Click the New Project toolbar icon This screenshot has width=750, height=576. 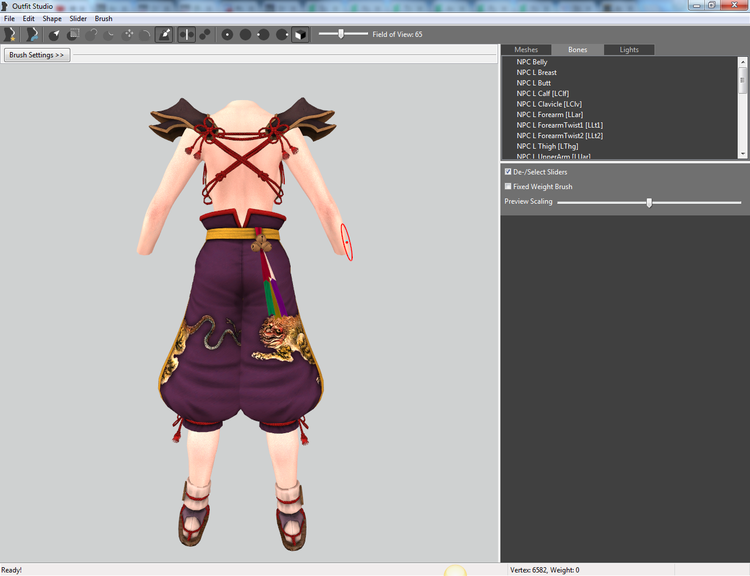(x=10, y=34)
